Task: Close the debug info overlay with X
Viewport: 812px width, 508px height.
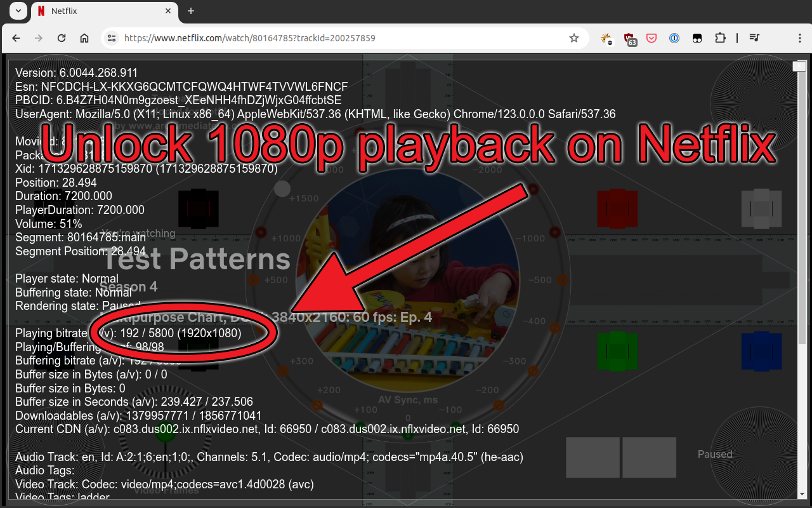Action: tap(799, 66)
